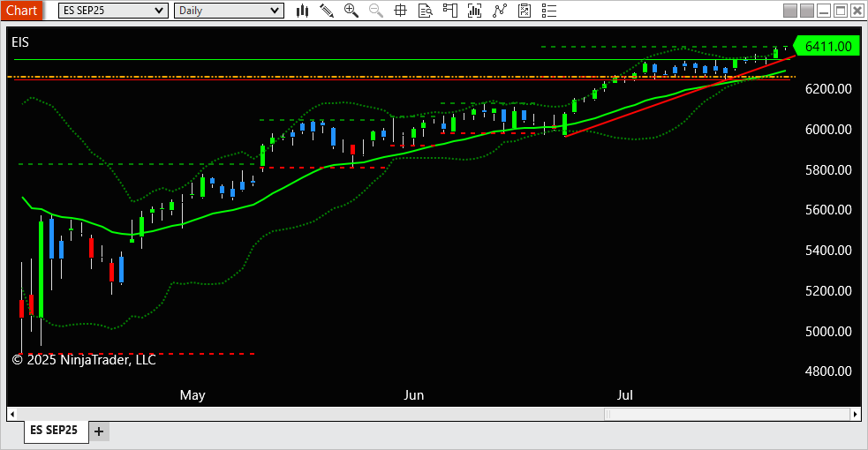Add a new tab with plus button
868x450 pixels.
[99, 431]
